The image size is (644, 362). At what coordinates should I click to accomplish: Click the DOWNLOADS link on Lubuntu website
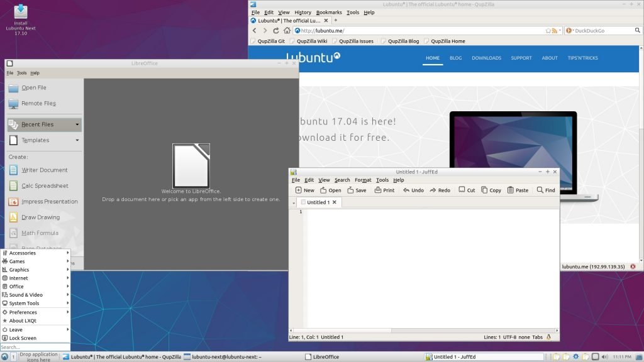[486, 58]
